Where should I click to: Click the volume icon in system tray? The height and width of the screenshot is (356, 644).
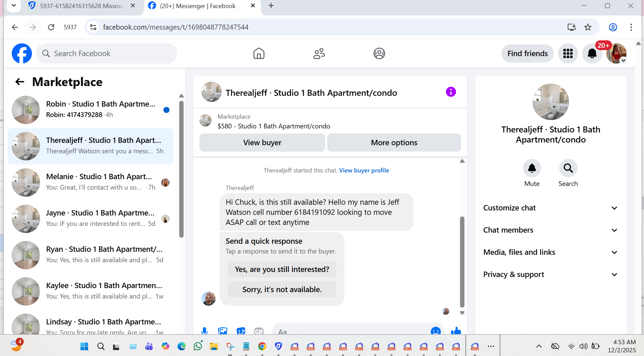point(583,346)
